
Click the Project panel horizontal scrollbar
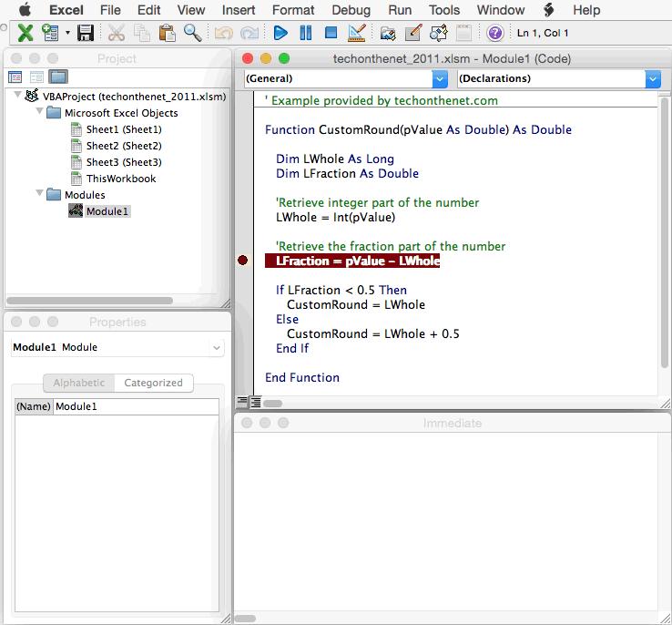(91, 301)
